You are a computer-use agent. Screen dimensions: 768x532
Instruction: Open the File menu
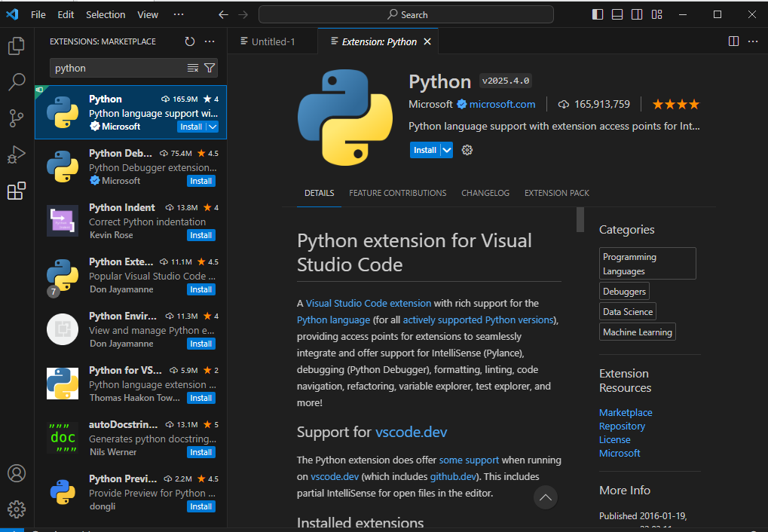coord(38,15)
